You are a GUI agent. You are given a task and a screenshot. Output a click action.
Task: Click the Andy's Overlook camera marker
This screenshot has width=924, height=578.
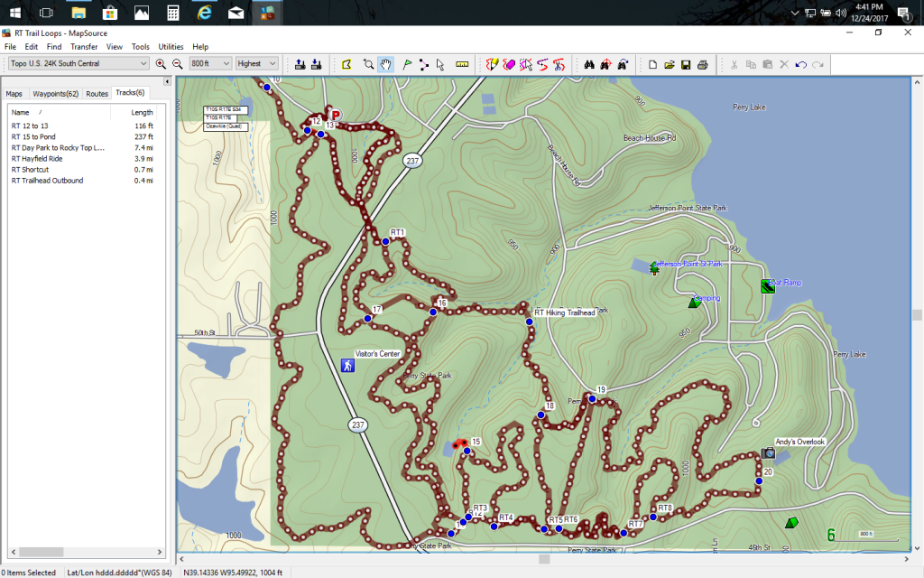(768, 453)
